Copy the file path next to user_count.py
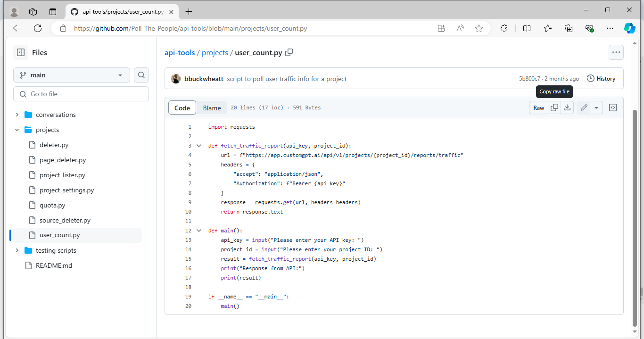644x339 pixels. 289,52
